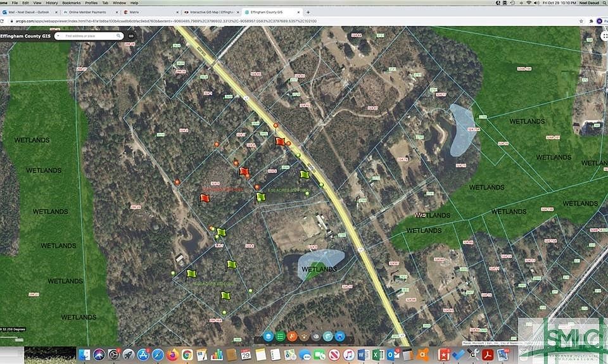Open the brown widget in the map toolbar
This screenshot has width=608, height=364.
tap(304, 336)
